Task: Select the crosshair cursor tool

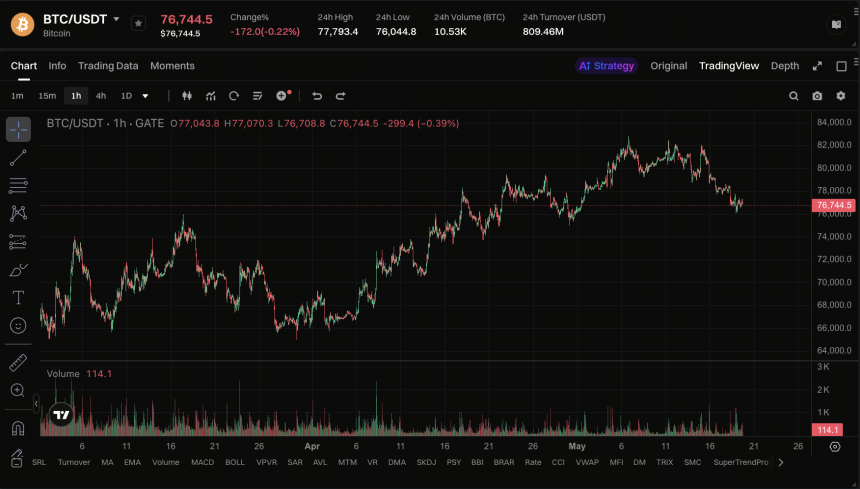Action: (18, 130)
